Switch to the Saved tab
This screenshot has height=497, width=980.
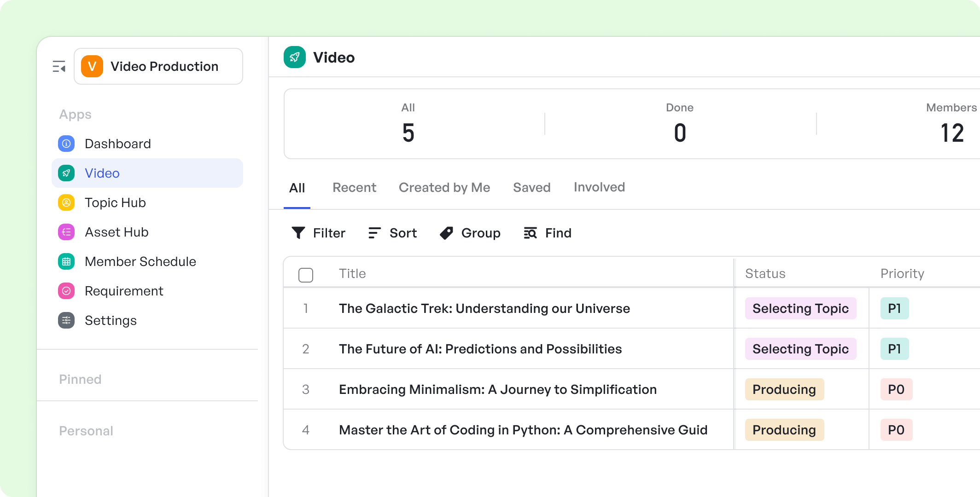[x=532, y=187]
